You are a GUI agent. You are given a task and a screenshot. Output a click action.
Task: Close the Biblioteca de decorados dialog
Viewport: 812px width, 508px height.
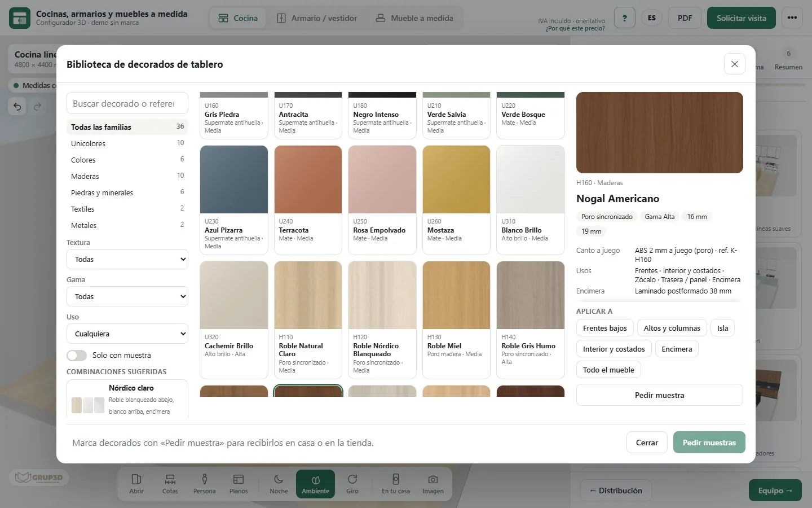(735, 64)
